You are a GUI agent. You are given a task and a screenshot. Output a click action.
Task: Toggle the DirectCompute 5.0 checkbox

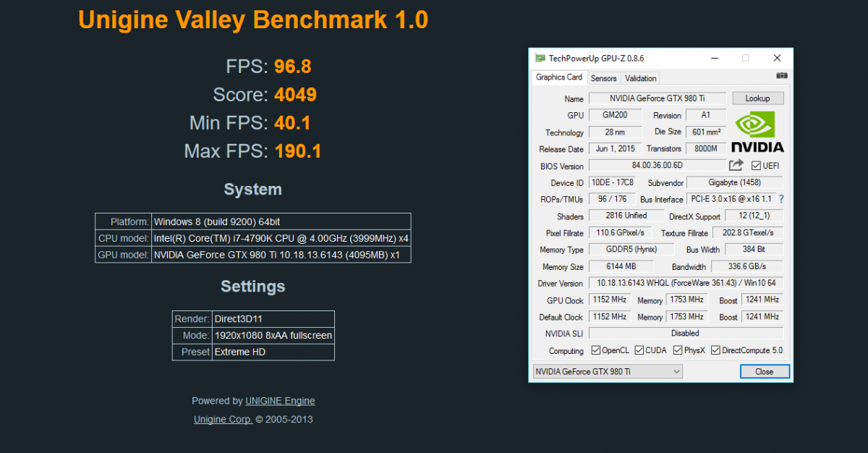point(715,350)
